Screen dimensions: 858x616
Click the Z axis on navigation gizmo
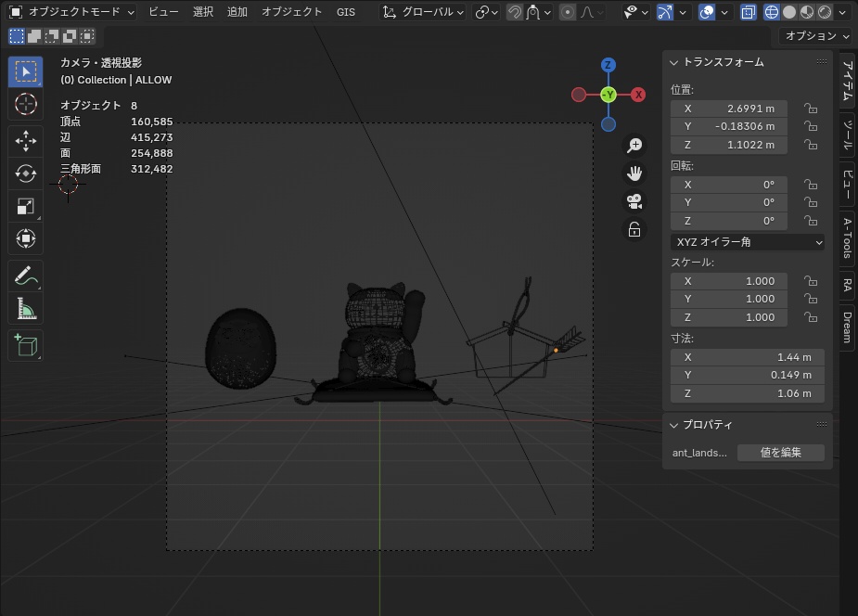pyautogui.click(x=608, y=65)
